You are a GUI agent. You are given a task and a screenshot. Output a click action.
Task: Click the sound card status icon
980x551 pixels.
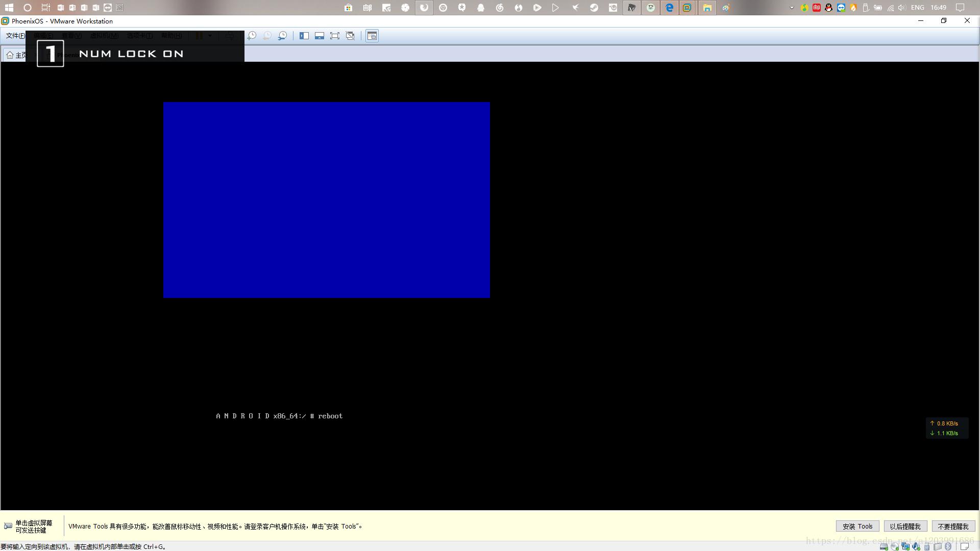pyautogui.click(x=916, y=546)
